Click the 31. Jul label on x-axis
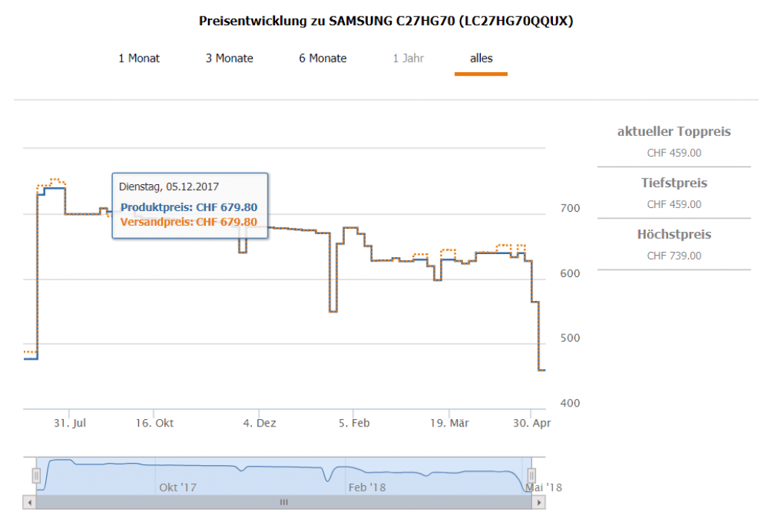Image resolution: width=761 pixels, height=532 pixels. coord(70,423)
